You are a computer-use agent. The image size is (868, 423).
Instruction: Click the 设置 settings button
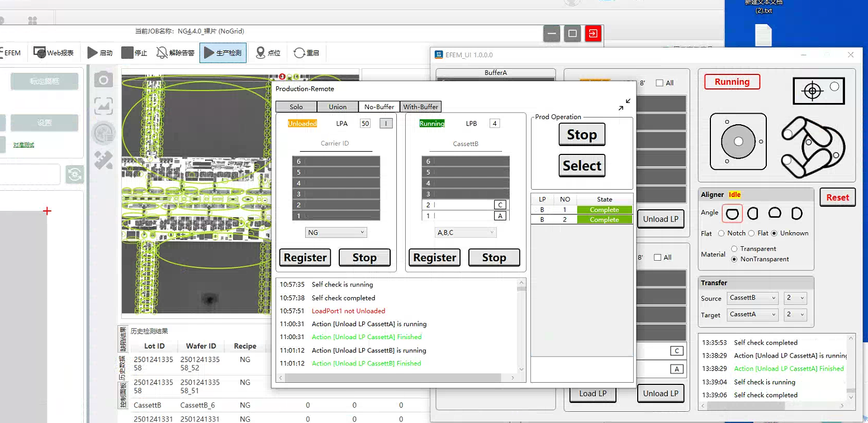tap(44, 123)
